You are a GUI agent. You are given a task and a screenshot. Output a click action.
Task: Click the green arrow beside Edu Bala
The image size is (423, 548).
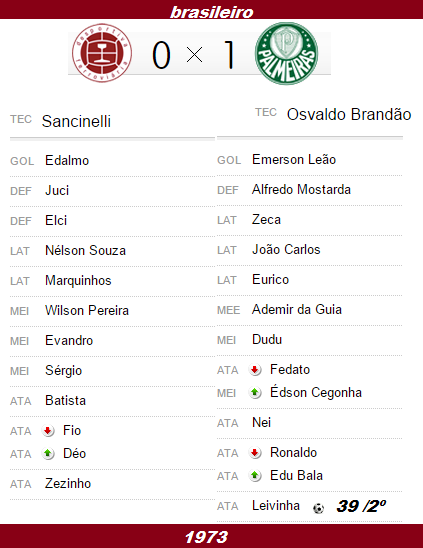(x=255, y=476)
